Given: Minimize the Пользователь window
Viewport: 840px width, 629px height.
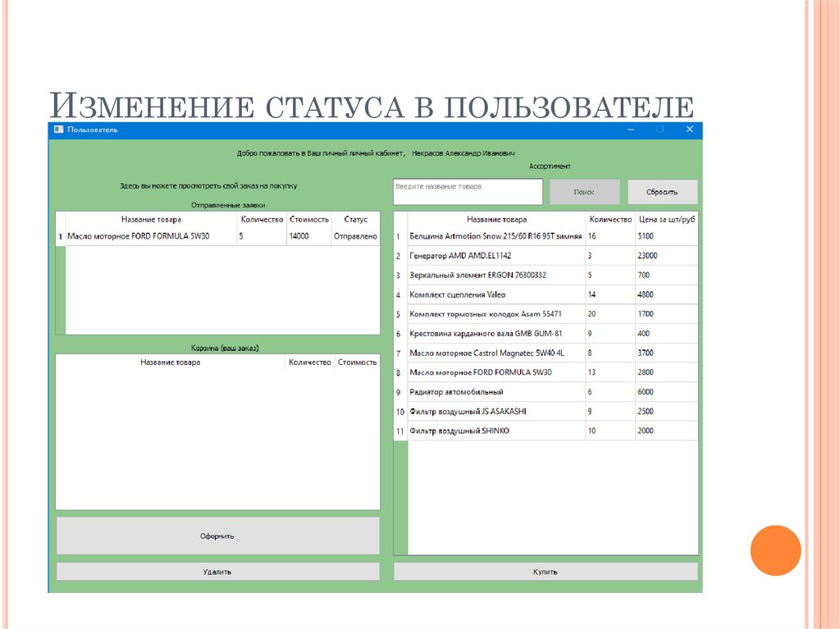Looking at the screenshot, I should 630,130.
